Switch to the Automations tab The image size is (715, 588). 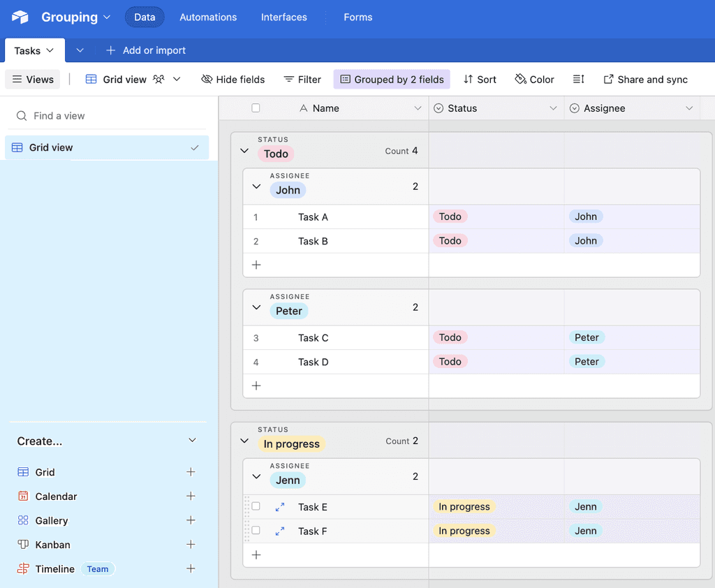pyautogui.click(x=208, y=17)
